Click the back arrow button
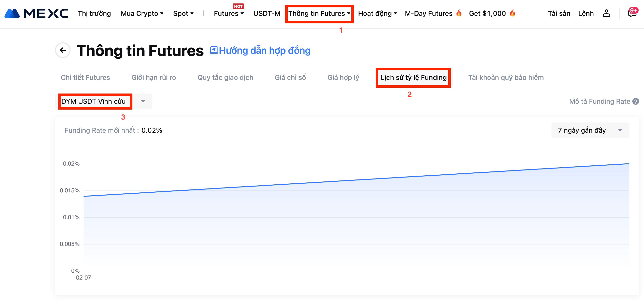644x301 pixels. click(x=63, y=50)
